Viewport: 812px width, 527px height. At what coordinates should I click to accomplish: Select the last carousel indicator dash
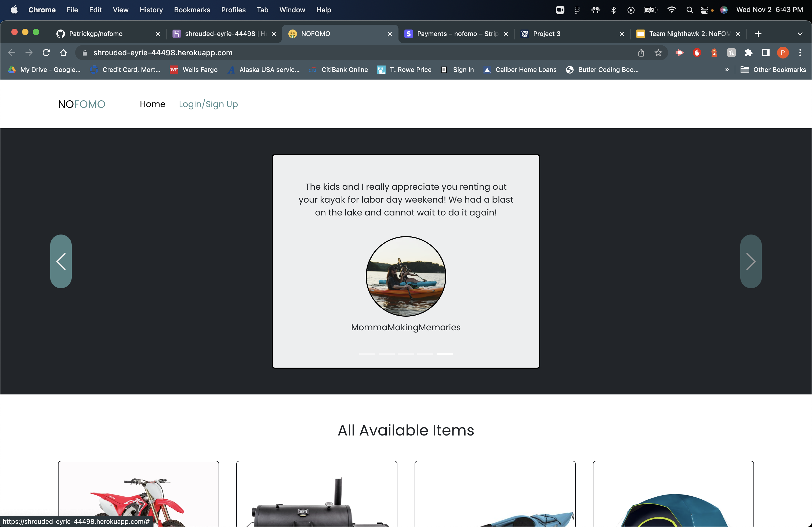tap(444, 354)
